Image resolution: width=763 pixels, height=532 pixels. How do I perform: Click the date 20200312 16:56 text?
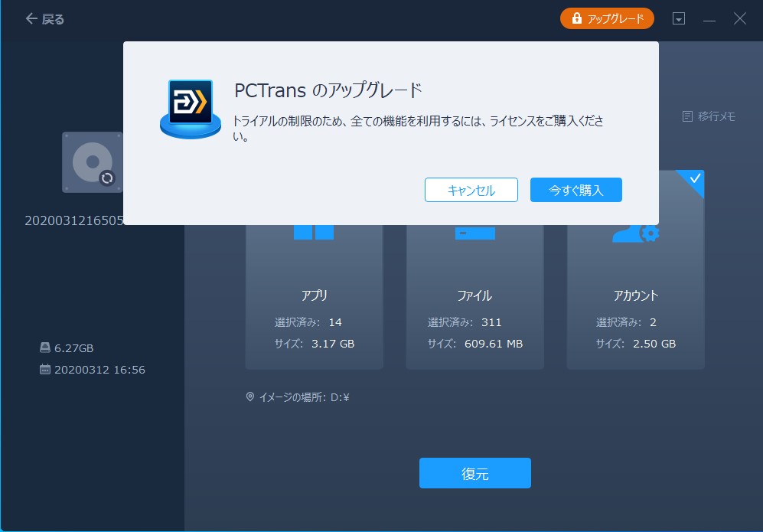99,370
